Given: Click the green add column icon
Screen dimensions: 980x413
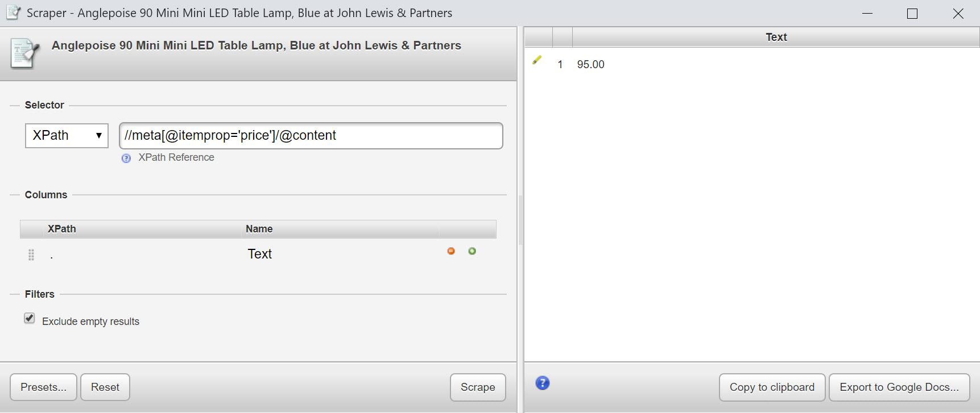Looking at the screenshot, I should (472, 251).
